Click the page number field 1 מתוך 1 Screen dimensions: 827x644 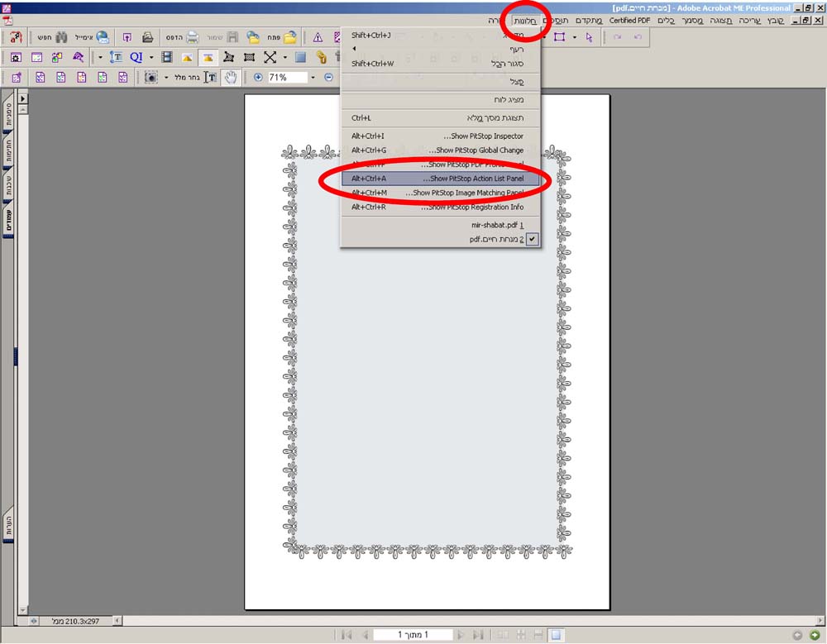click(413, 635)
